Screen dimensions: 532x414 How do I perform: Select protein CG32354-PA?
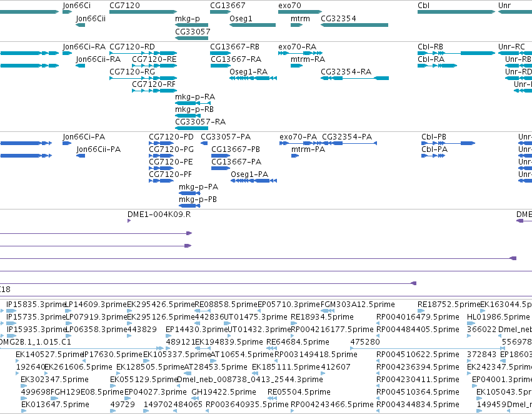tap(349, 143)
